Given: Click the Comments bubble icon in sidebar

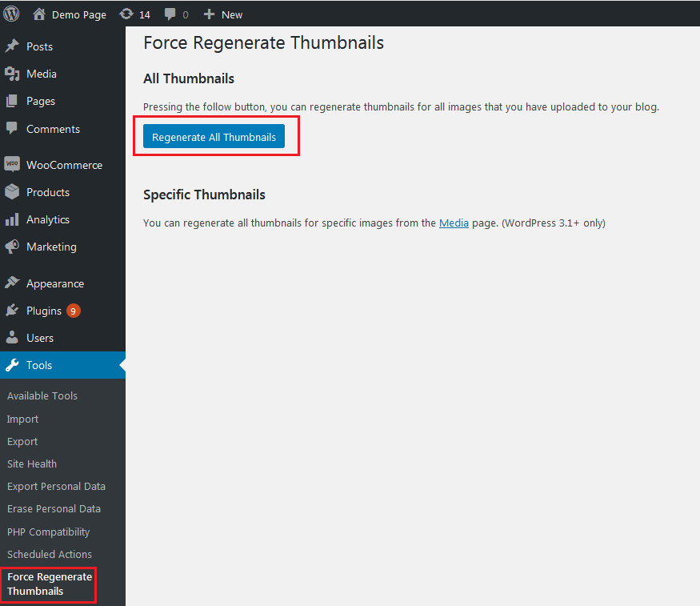Looking at the screenshot, I should click(12, 128).
